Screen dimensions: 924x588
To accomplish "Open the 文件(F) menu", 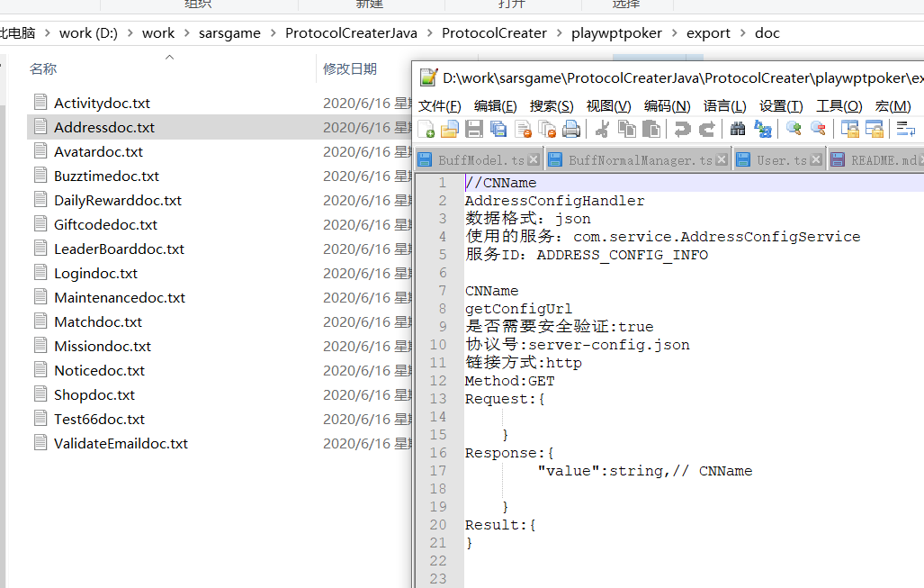I will [440, 106].
